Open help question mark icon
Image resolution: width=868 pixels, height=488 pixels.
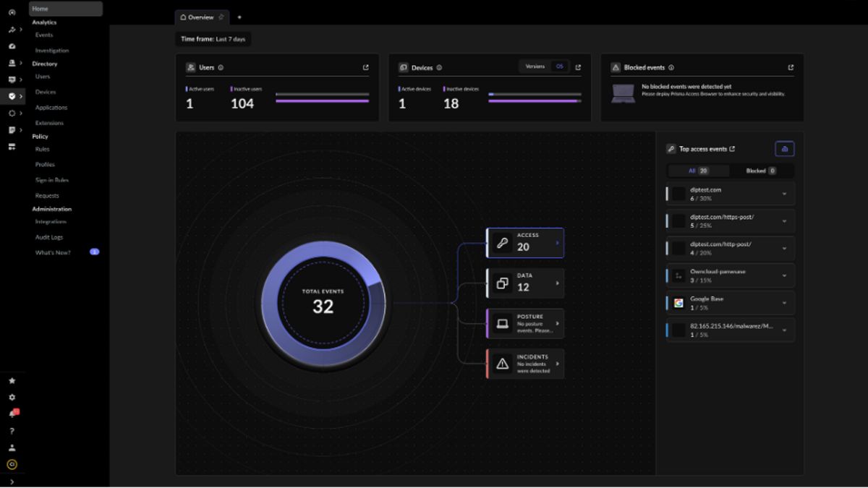pyautogui.click(x=12, y=431)
